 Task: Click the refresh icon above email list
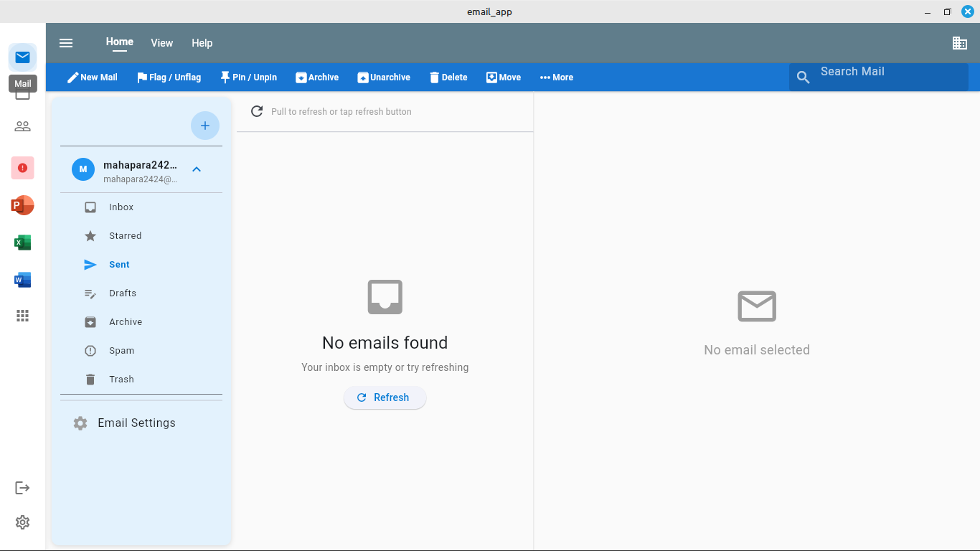pos(257,111)
